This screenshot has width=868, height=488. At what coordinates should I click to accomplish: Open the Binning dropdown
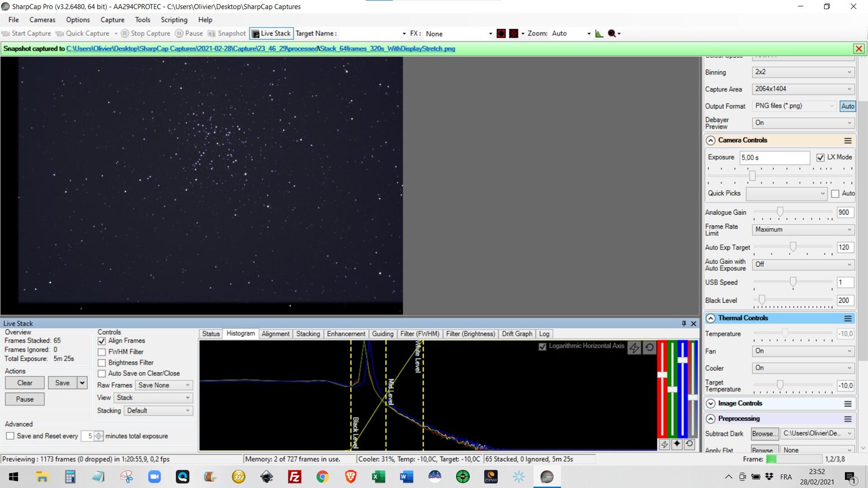(803, 72)
